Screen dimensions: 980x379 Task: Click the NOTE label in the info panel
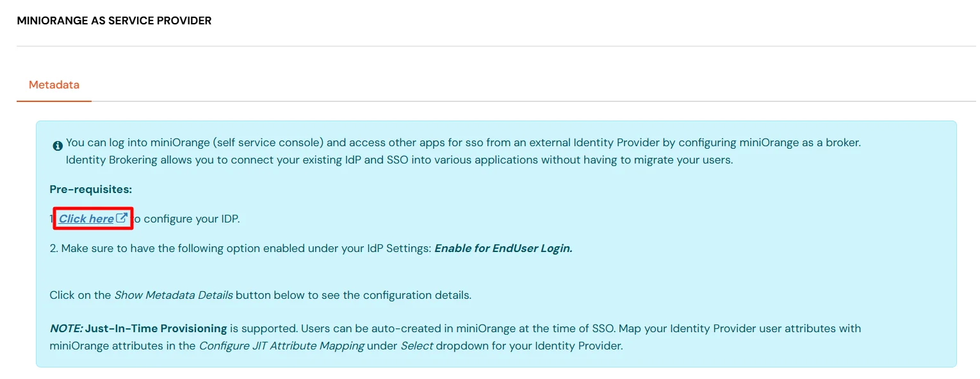click(x=65, y=328)
